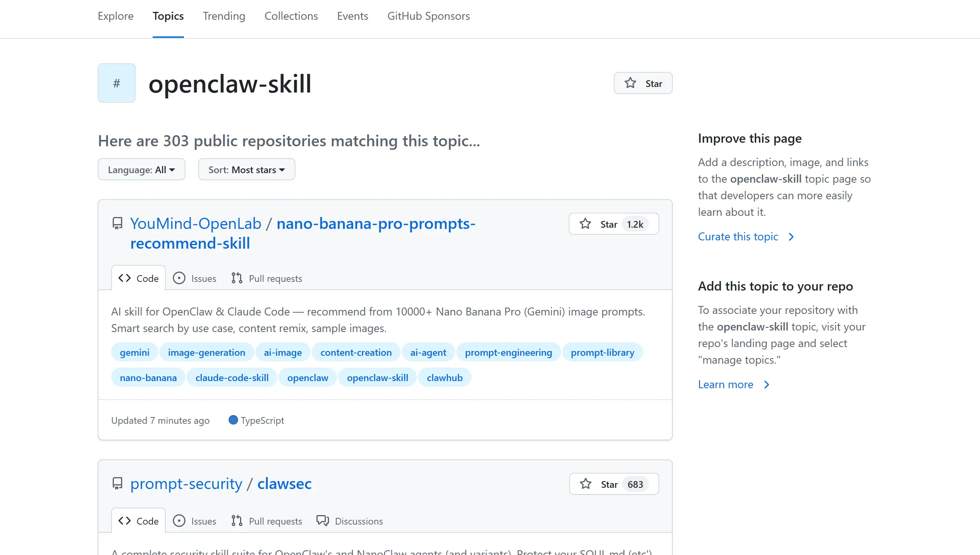Click chevron next to Curate this topic
This screenshot has height=555, width=980.
(791, 237)
